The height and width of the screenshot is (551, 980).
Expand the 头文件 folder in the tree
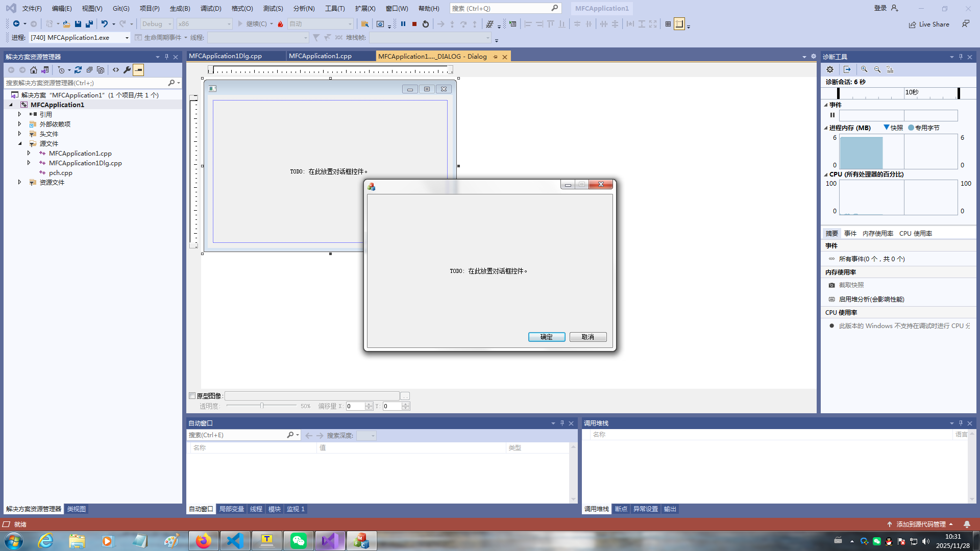coord(20,134)
